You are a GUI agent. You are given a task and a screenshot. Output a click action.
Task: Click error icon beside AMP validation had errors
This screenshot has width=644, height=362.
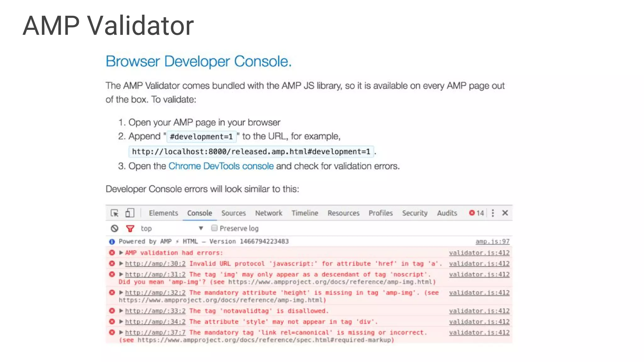[112, 253]
